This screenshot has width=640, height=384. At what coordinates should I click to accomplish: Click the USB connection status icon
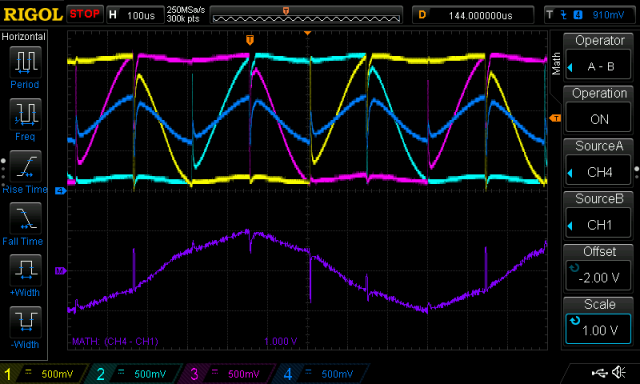[600, 372]
